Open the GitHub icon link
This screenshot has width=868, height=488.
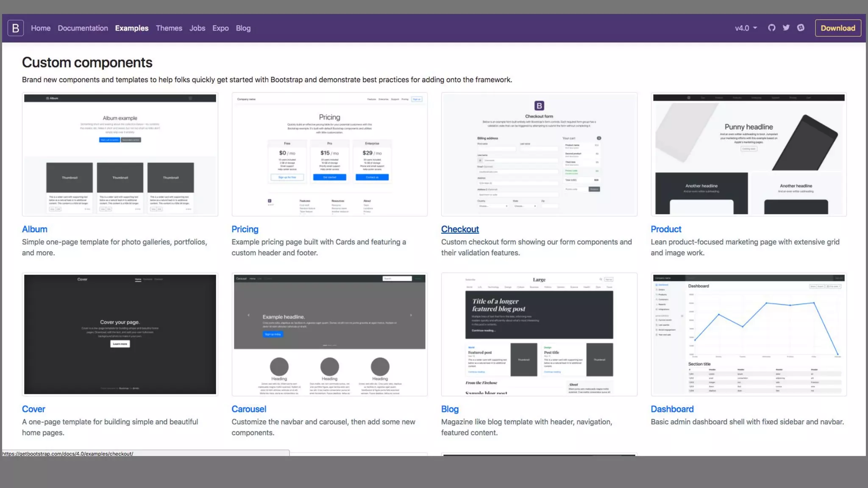coord(772,28)
